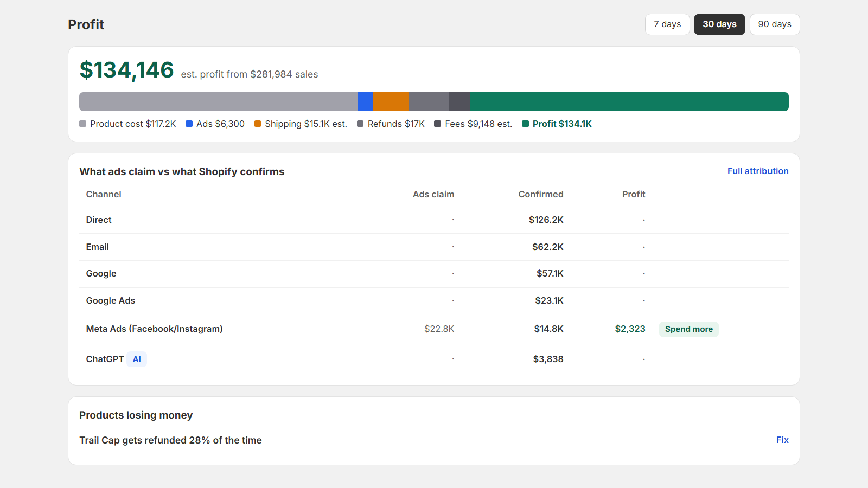This screenshot has width=868, height=488.
Task: Click the Profit $134.1K legend entry
Action: [557, 124]
